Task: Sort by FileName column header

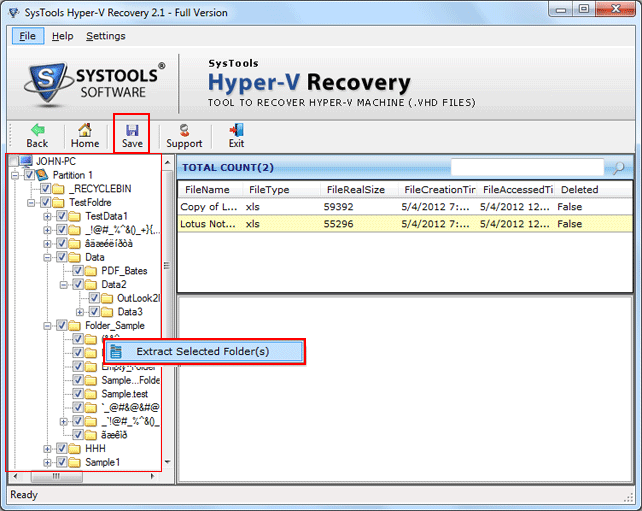Action: pos(210,190)
